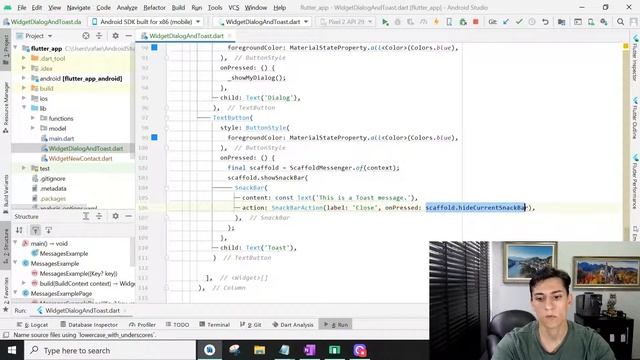The image size is (640, 360).
Task: Expand the android folder node
Action: point(24,78)
